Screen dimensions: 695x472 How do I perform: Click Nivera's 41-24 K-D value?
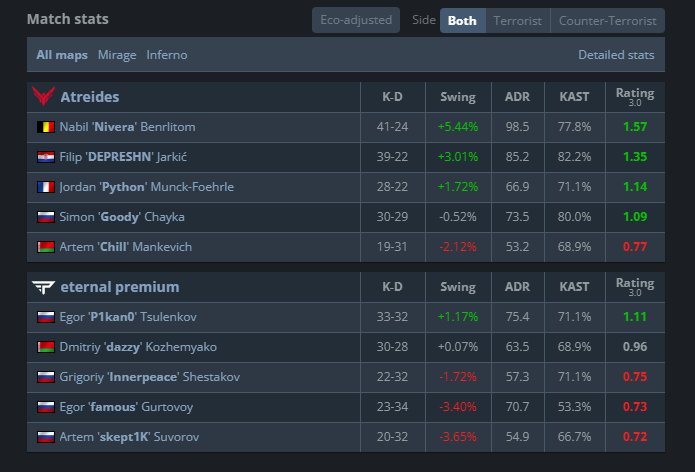pos(393,127)
